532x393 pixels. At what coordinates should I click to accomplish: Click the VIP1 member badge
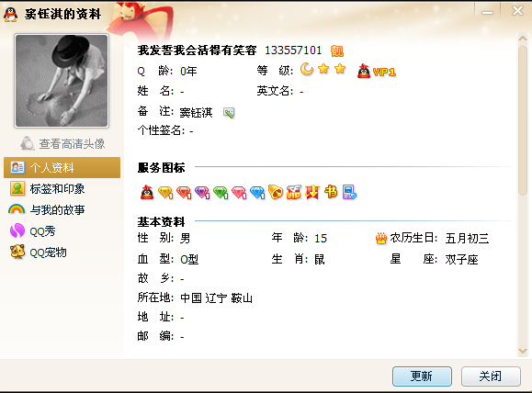coord(377,71)
